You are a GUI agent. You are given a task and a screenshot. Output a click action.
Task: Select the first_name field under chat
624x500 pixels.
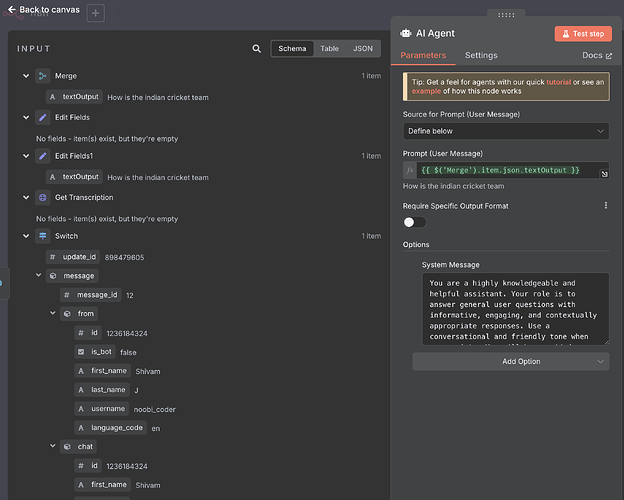pyautogui.click(x=103, y=485)
